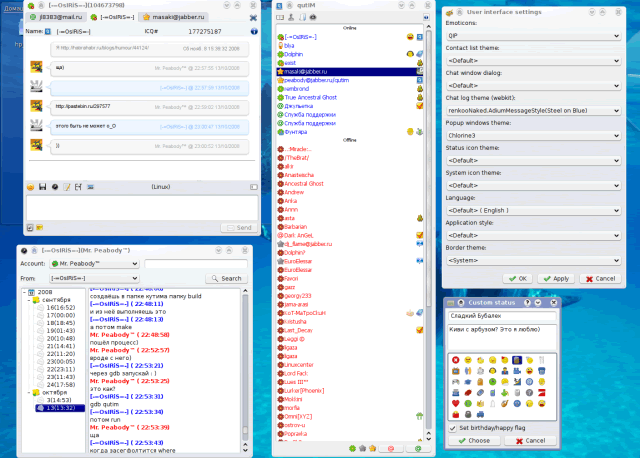Toggle the small checkbox icon left of Send area
This screenshot has height=458, width=640.
tap(30, 227)
